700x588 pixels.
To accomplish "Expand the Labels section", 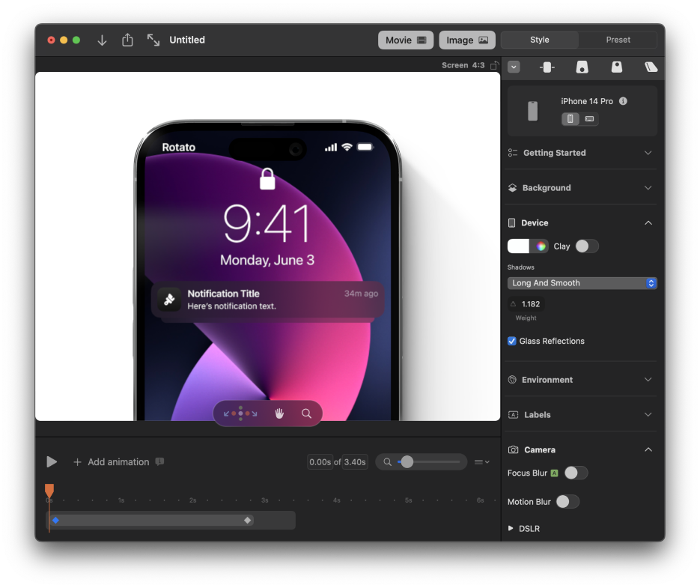I will point(580,415).
